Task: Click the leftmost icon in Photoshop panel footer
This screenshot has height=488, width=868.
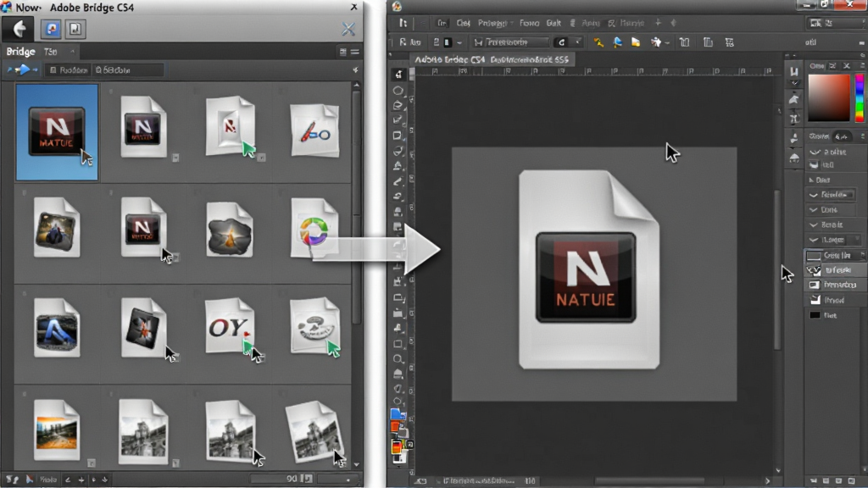Action: click(x=814, y=480)
